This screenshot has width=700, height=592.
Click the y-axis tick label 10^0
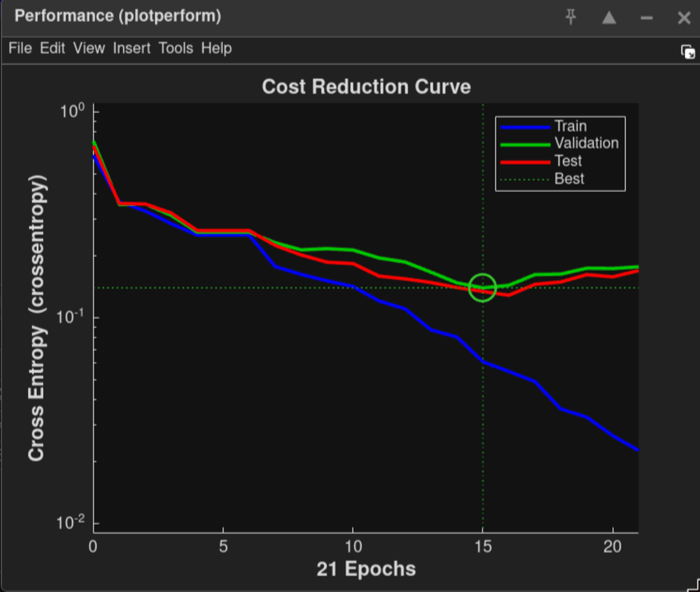pos(72,110)
